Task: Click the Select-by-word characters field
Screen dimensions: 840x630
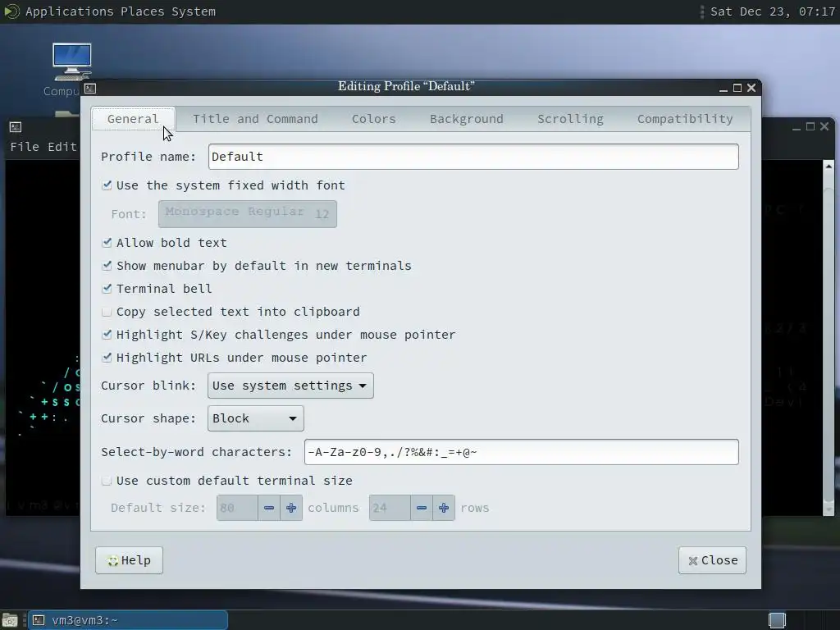Action: pyautogui.click(x=521, y=452)
